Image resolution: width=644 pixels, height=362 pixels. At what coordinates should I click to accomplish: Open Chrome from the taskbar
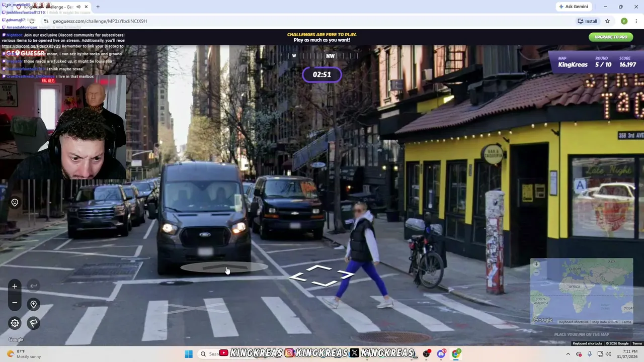[456, 354]
